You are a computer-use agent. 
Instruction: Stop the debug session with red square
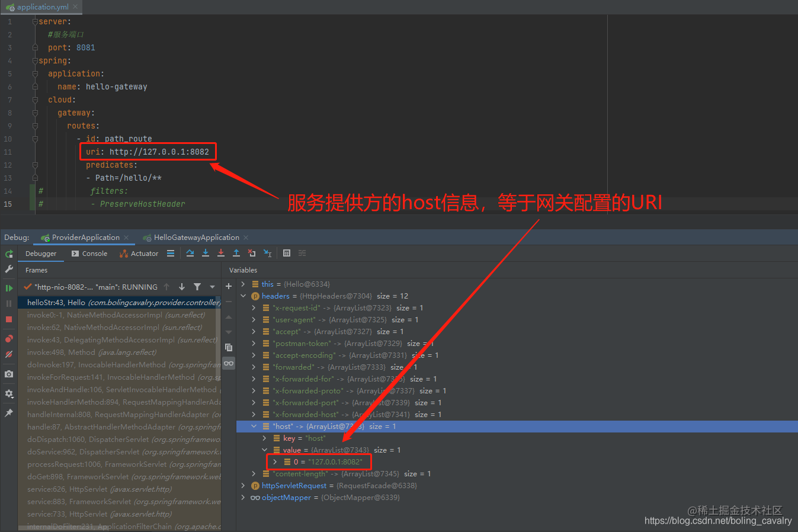pos(9,319)
